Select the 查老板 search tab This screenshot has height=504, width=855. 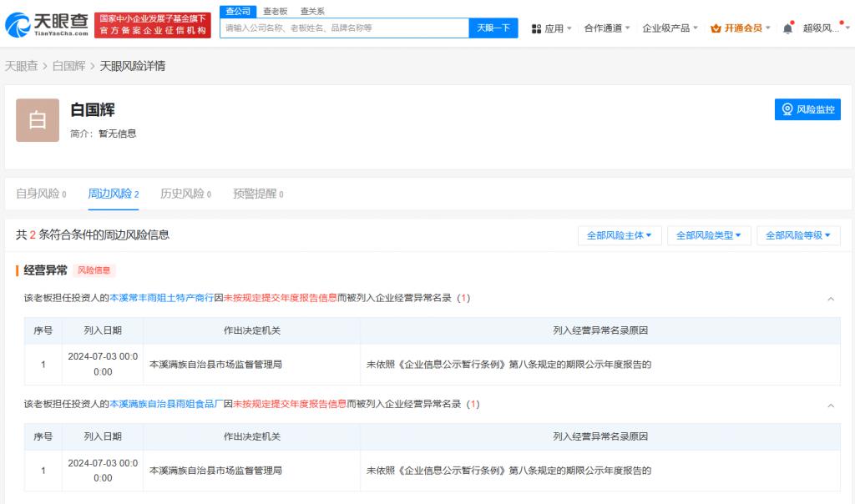(275, 11)
